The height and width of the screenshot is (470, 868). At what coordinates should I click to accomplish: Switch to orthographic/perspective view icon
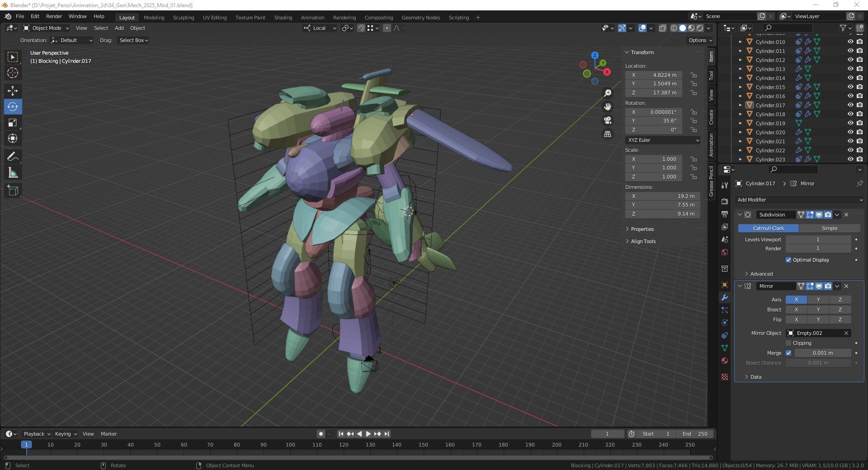point(608,134)
